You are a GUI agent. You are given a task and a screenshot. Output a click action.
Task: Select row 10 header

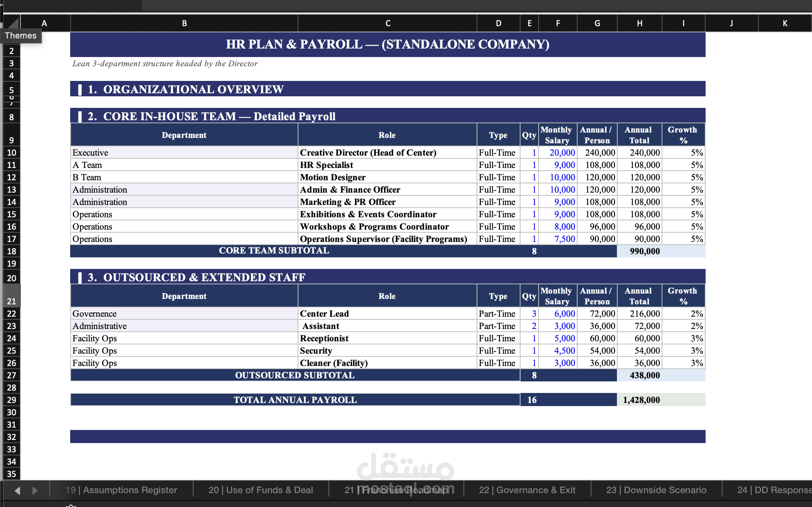(x=12, y=153)
